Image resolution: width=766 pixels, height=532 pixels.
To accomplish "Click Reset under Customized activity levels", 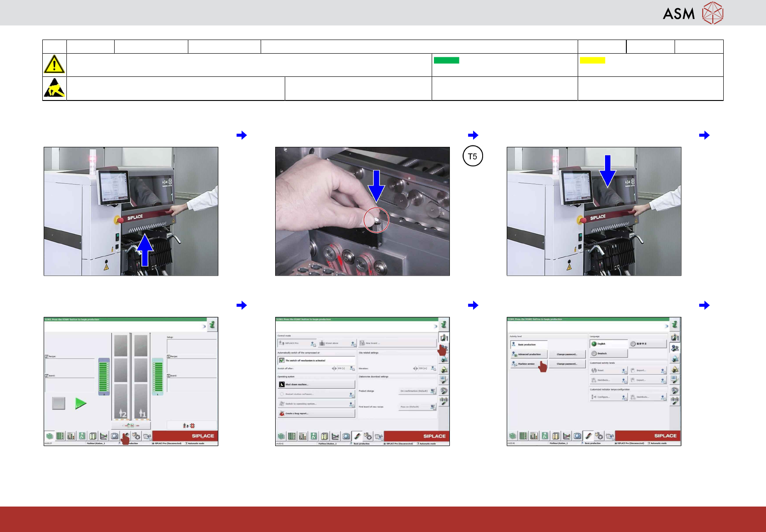I will click(x=609, y=371).
